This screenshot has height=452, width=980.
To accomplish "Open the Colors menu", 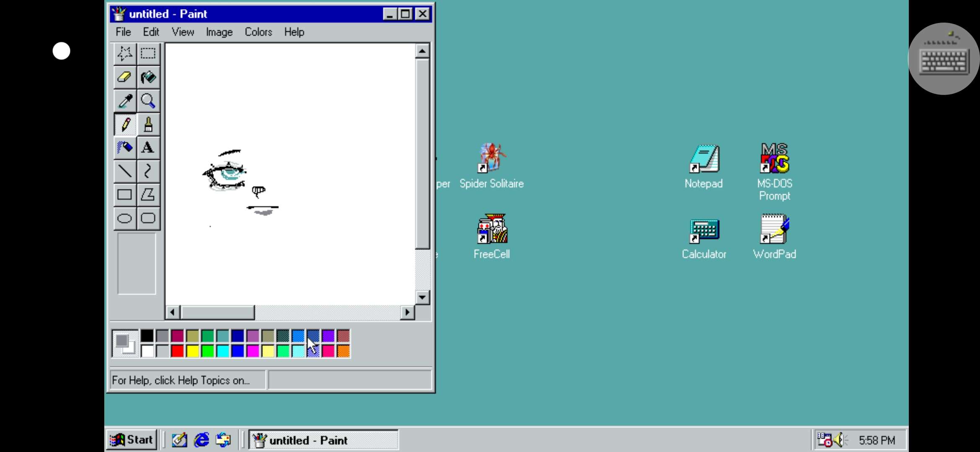I will [258, 32].
